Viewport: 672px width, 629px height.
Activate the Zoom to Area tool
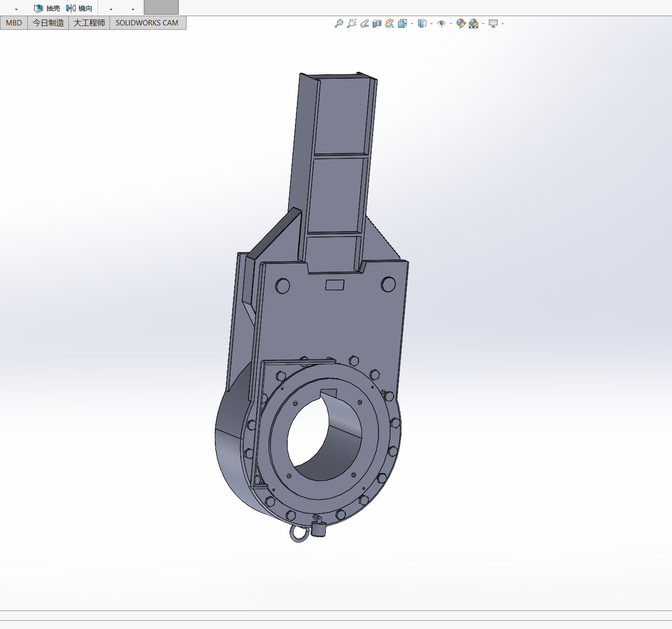pos(352,23)
